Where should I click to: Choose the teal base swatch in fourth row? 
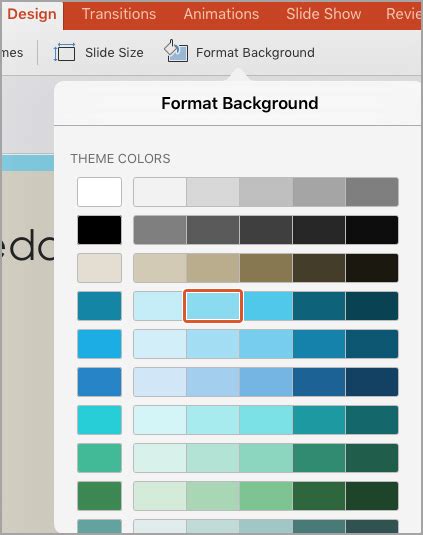tap(99, 306)
